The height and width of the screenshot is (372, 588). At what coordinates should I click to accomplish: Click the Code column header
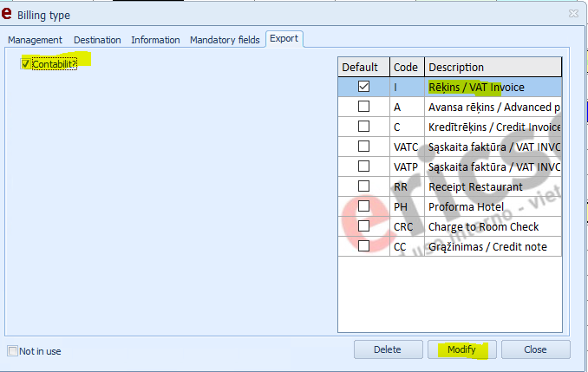(405, 67)
